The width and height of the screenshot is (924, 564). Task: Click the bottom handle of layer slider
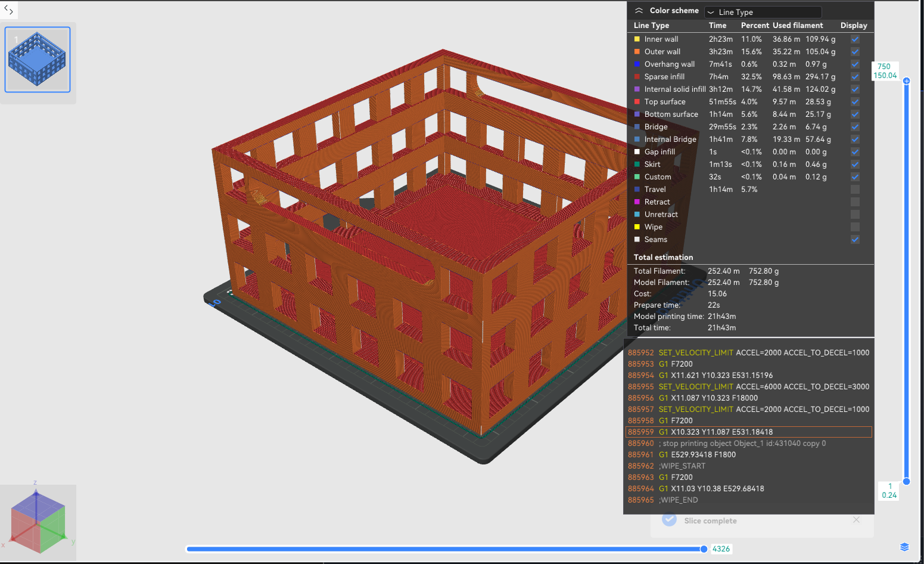pos(906,481)
